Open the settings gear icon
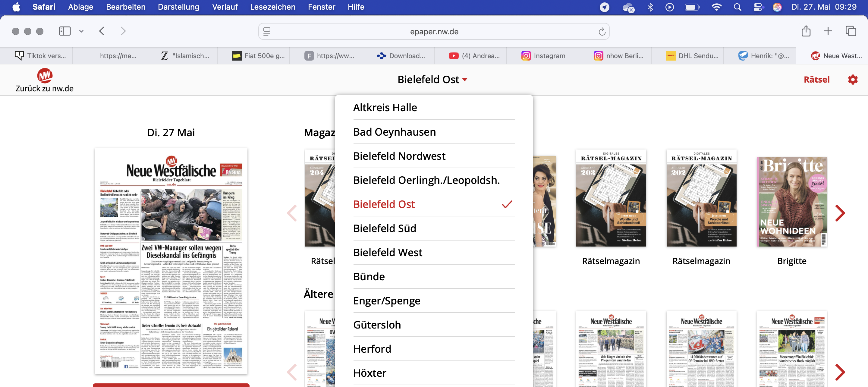This screenshot has width=868, height=387. point(853,80)
